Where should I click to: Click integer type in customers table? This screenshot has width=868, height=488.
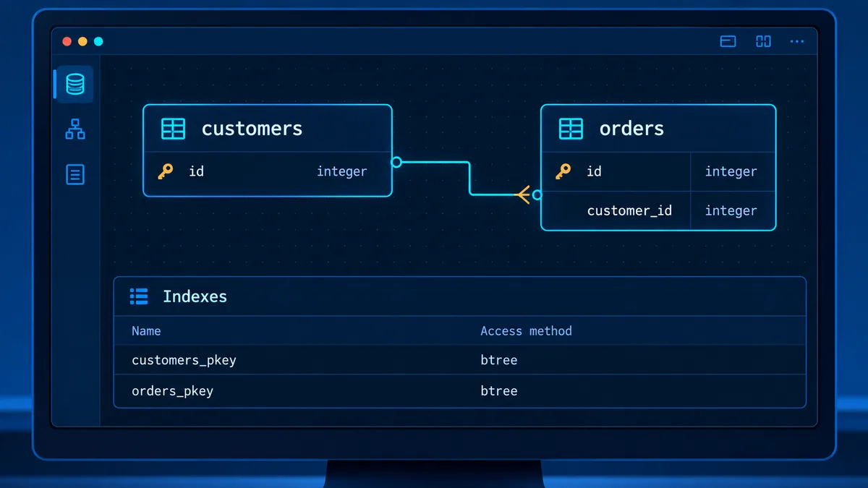(x=341, y=172)
